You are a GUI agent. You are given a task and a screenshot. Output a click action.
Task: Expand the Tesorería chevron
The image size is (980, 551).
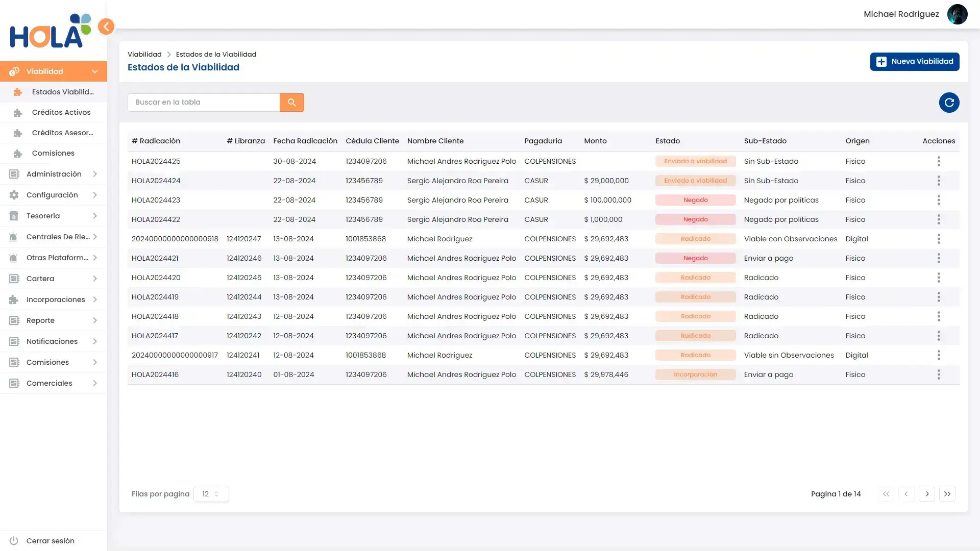pyautogui.click(x=95, y=216)
